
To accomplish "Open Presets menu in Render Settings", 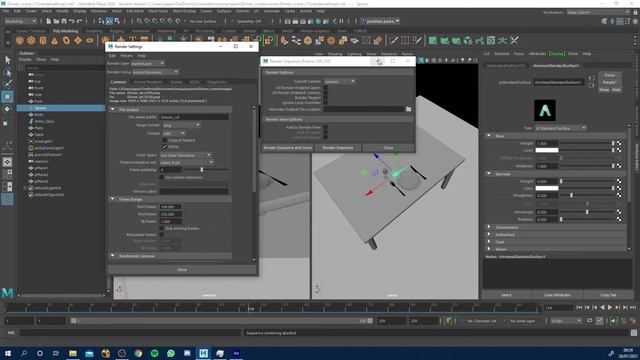I will pos(127,56).
